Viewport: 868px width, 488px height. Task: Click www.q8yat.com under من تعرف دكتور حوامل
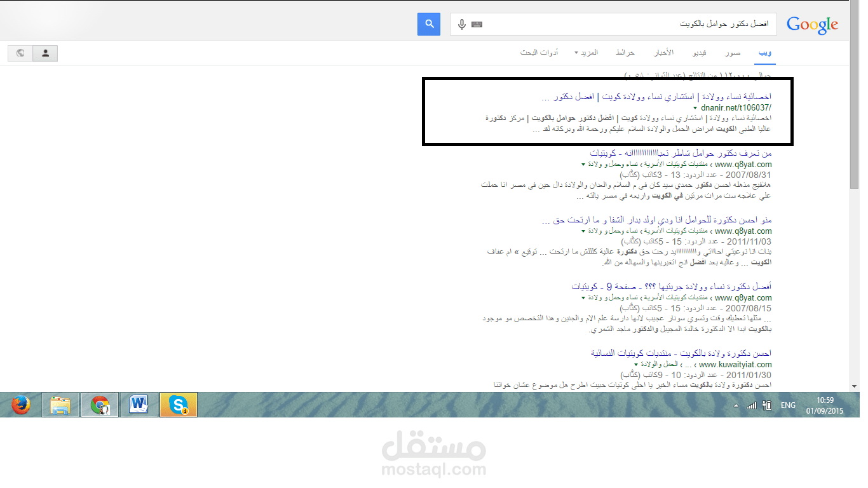(743, 165)
